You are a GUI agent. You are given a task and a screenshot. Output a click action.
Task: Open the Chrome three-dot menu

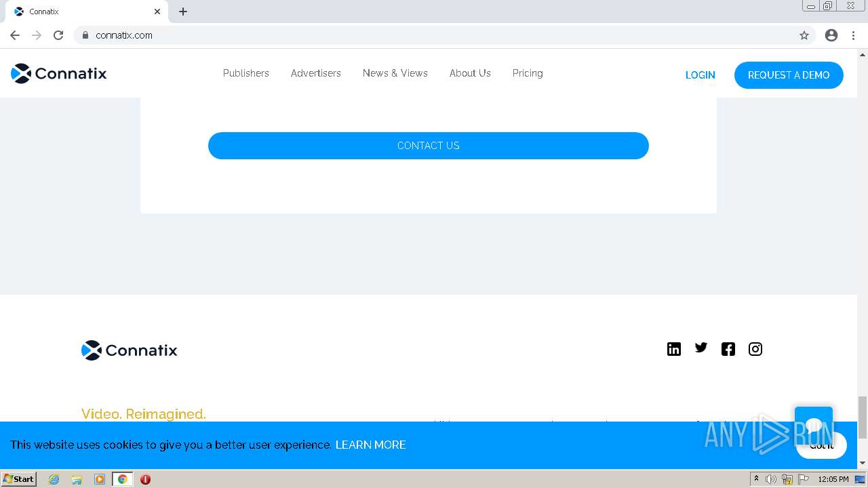(854, 35)
